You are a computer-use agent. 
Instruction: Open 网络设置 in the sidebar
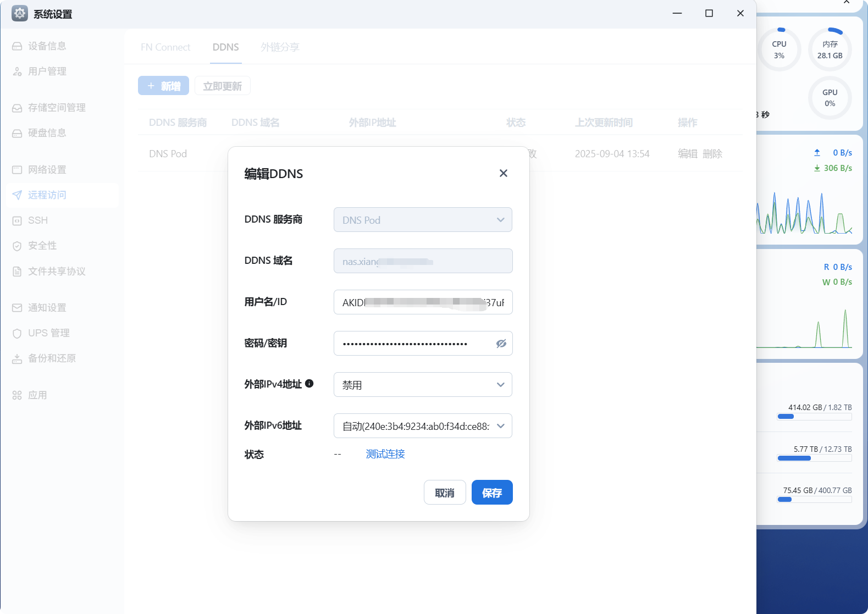[x=63, y=170]
